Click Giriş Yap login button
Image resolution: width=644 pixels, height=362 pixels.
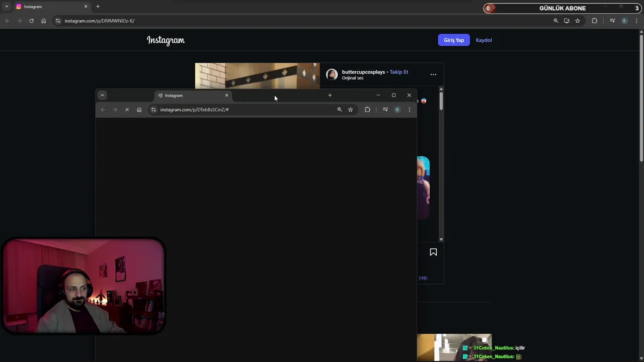click(454, 40)
